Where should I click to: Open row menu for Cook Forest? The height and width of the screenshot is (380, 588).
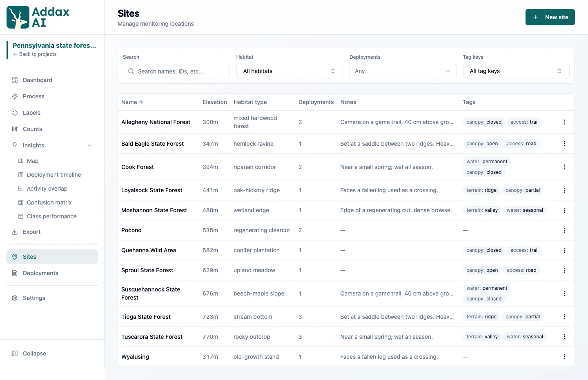point(565,167)
